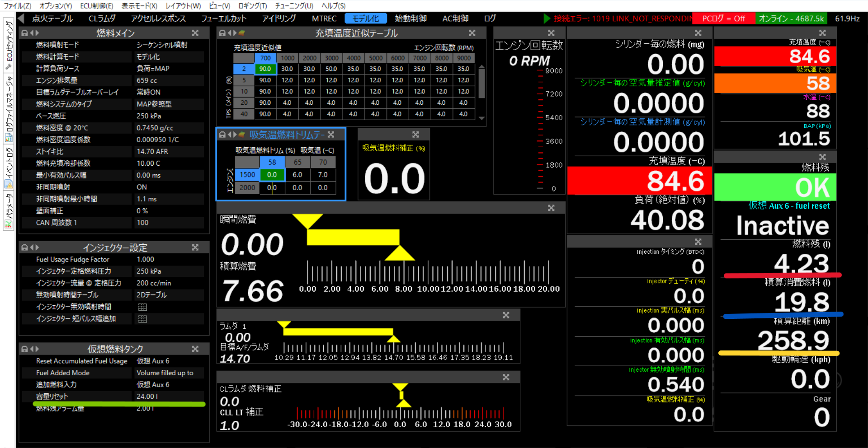The height and width of the screenshot is (448, 868).
Task: Close the 充填温度近似テーブル panel
Action: tap(472, 33)
